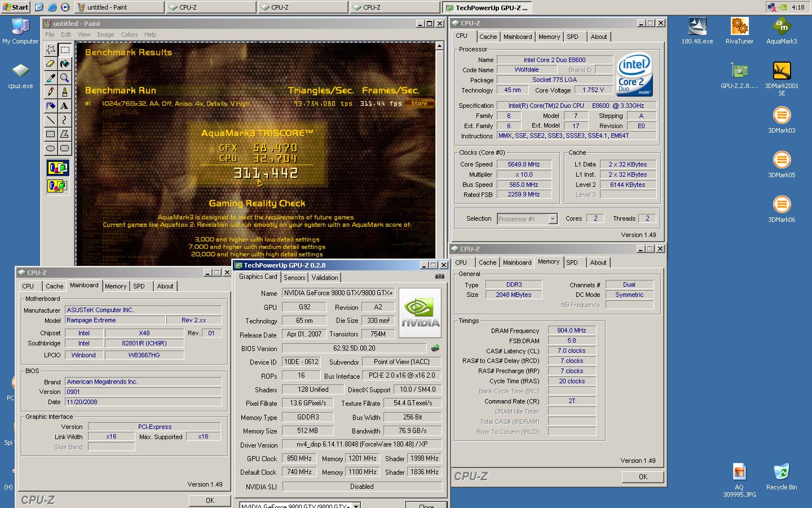Click the save BIOS chip icon in GPU-Z
The height and width of the screenshot is (508, 812).
click(x=435, y=348)
